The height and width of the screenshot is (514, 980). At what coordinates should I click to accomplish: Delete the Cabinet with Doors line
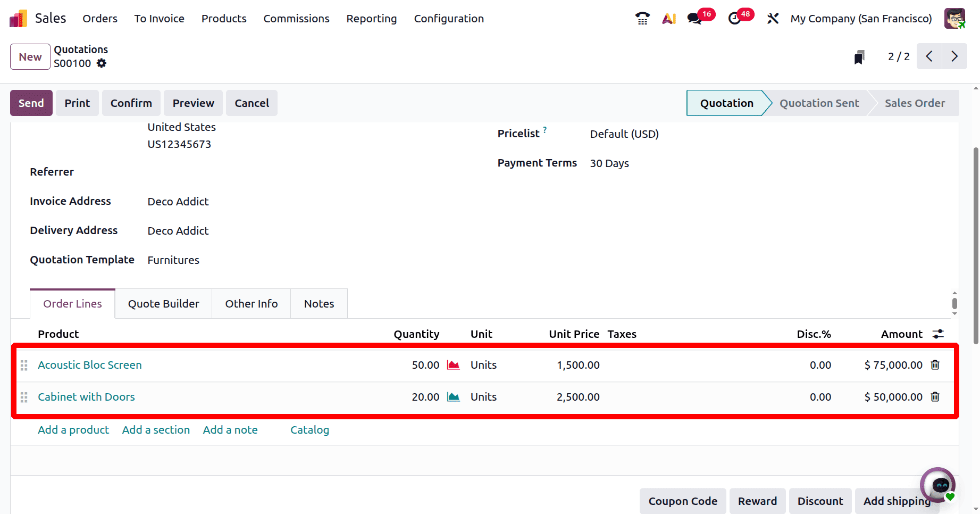pyautogui.click(x=935, y=397)
